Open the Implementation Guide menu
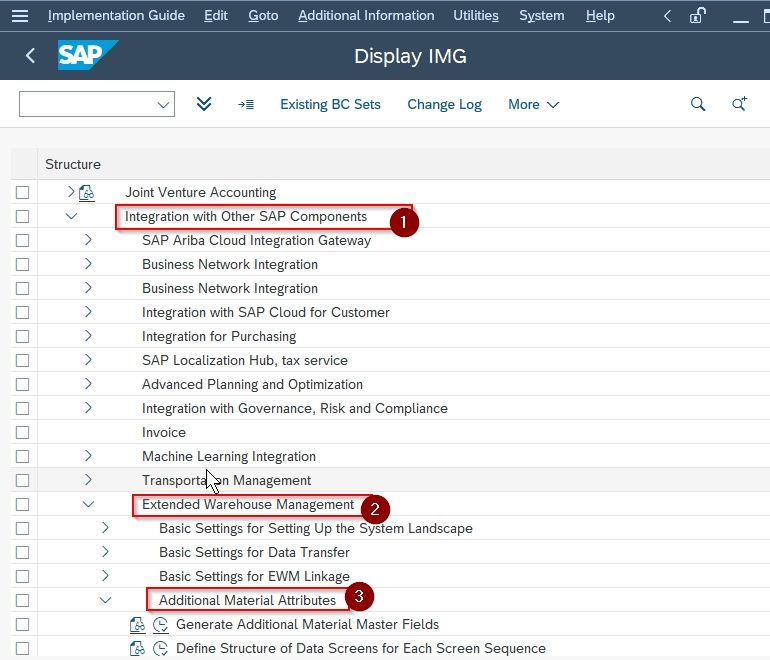 pyautogui.click(x=116, y=16)
